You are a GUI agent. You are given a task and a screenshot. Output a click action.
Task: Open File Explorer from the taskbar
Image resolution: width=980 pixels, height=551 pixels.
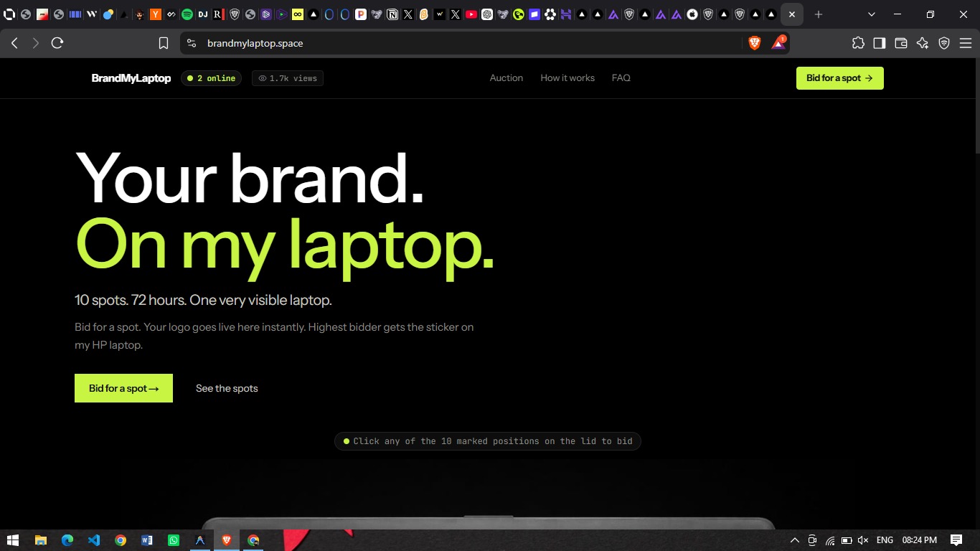41,540
